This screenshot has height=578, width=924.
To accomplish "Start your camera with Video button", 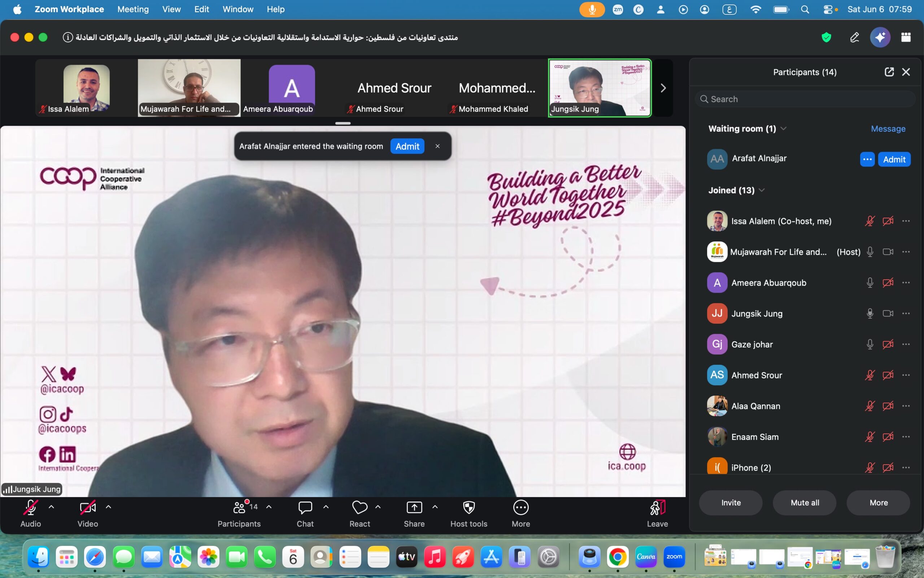I will 88,514.
